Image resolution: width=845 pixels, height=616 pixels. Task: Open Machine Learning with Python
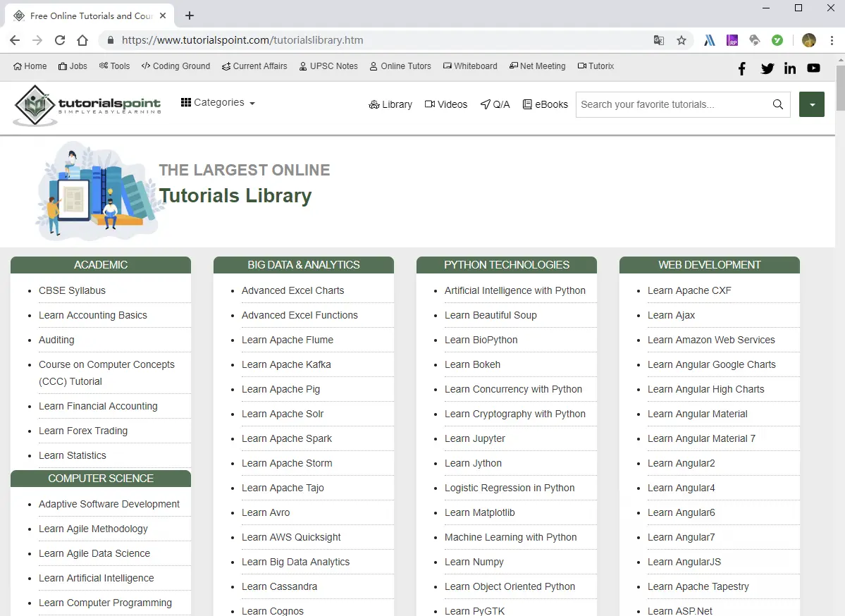point(510,537)
